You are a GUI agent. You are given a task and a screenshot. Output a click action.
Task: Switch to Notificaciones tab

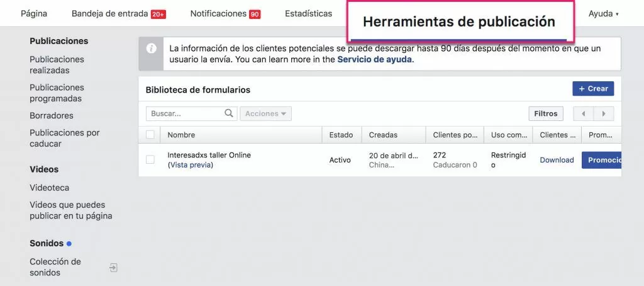218,14
